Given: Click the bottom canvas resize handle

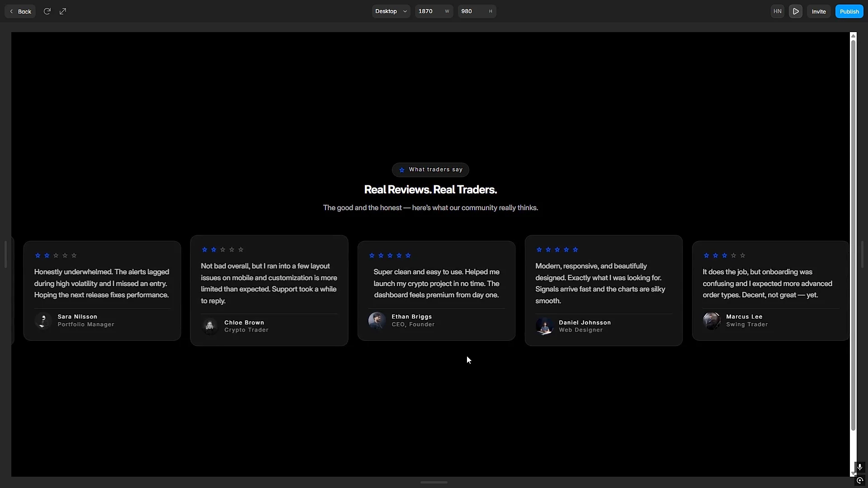Looking at the screenshot, I should click(434, 483).
